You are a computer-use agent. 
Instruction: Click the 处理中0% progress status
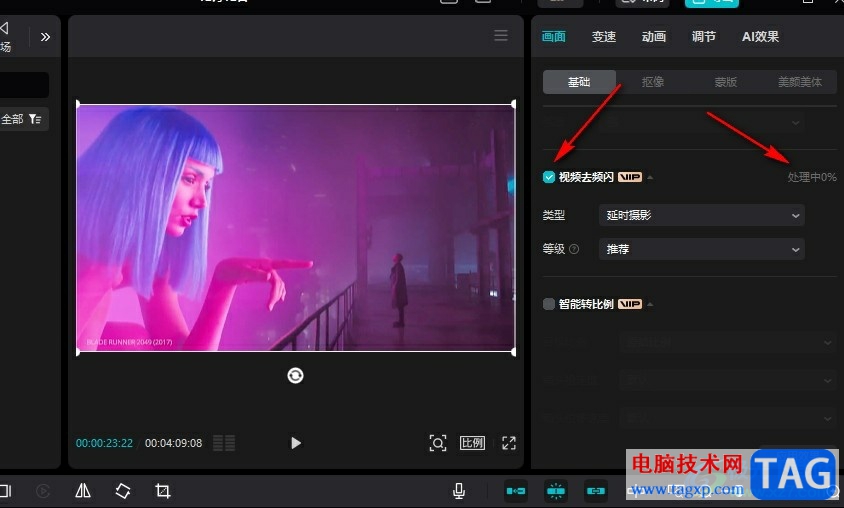tap(812, 177)
